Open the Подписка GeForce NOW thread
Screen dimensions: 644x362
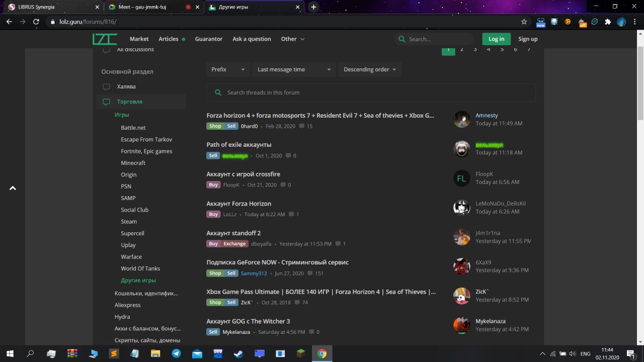277,262
